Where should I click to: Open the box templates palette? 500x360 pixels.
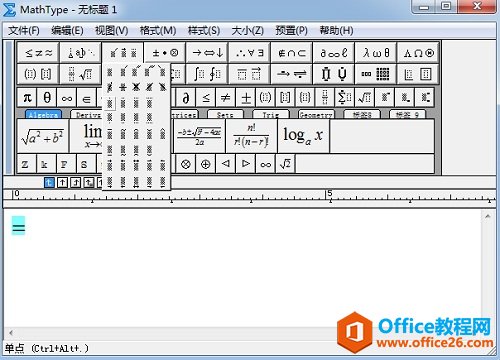[x=418, y=74]
